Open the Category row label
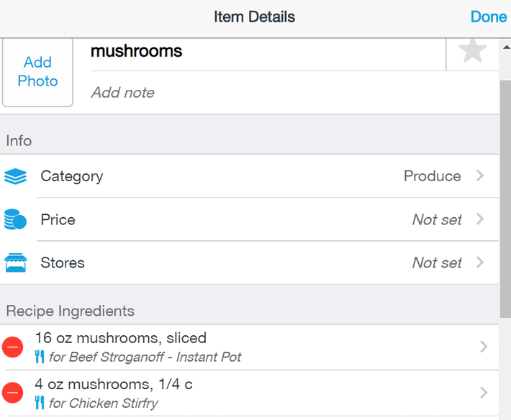The image size is (511, 420). click(72, 176)
